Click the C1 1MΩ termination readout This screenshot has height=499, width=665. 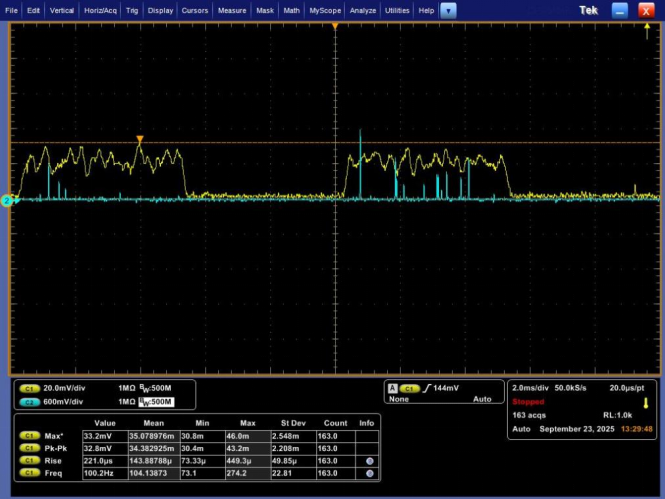[126, 388]
